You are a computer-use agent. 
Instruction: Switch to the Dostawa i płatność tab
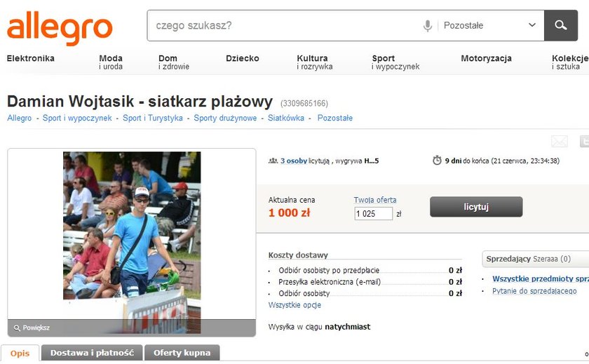pos(92,353)
